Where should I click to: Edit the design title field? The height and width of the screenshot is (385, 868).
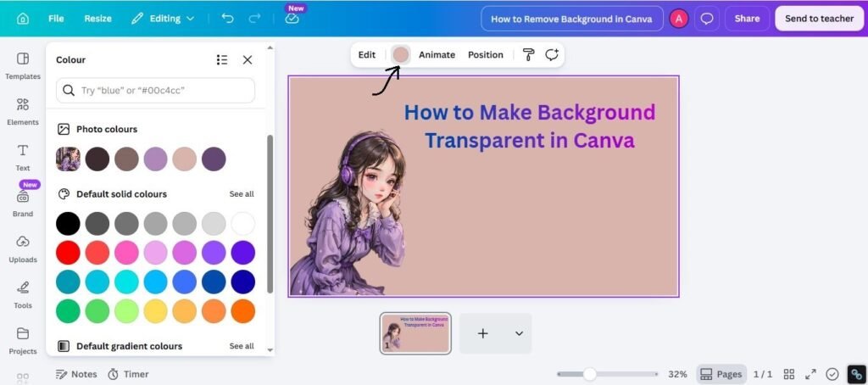point(572,19)
